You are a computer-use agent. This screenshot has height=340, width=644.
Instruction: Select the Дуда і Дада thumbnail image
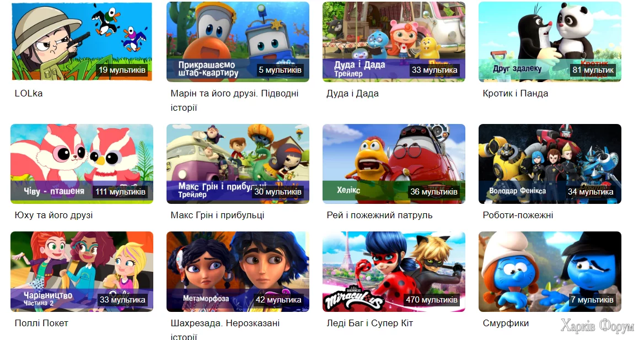(394, 41)
